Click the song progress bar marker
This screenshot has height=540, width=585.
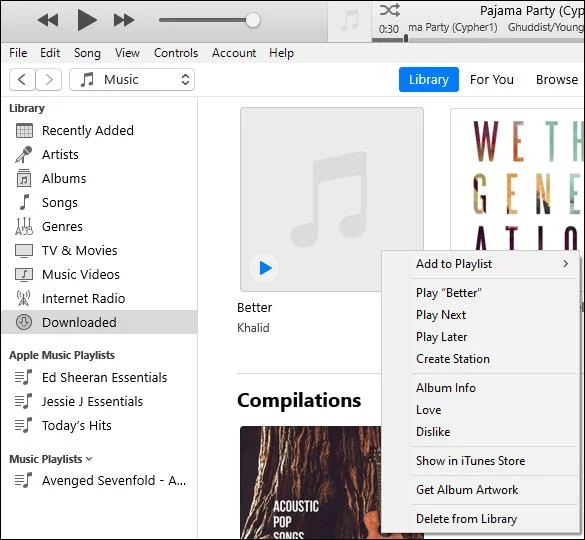406,38
